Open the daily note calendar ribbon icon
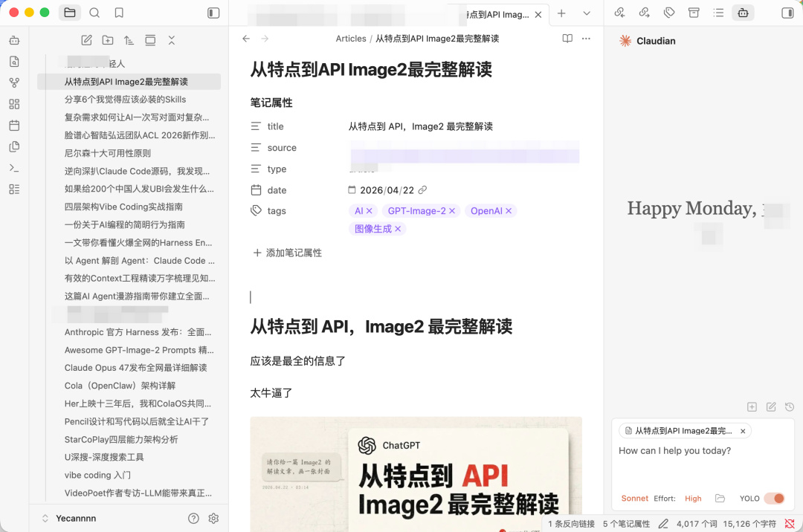The height and width of the screenshot is (532, 803). pos(14,126)
